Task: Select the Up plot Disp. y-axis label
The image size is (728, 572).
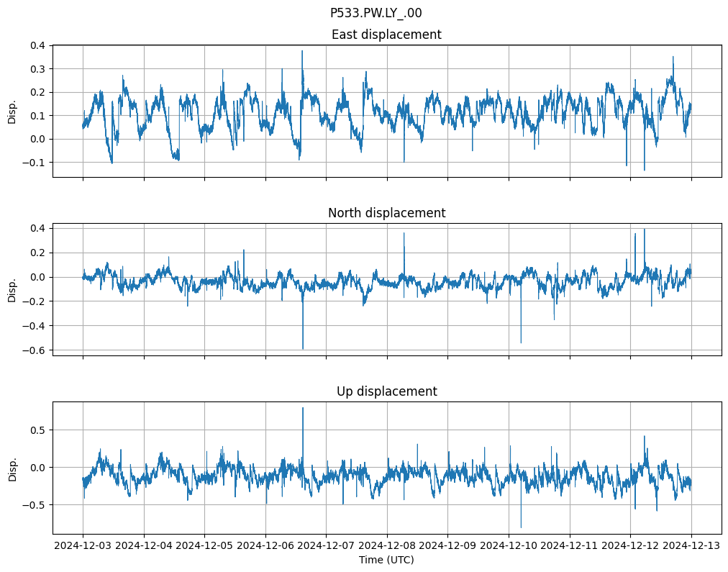Action: [12, 468]
